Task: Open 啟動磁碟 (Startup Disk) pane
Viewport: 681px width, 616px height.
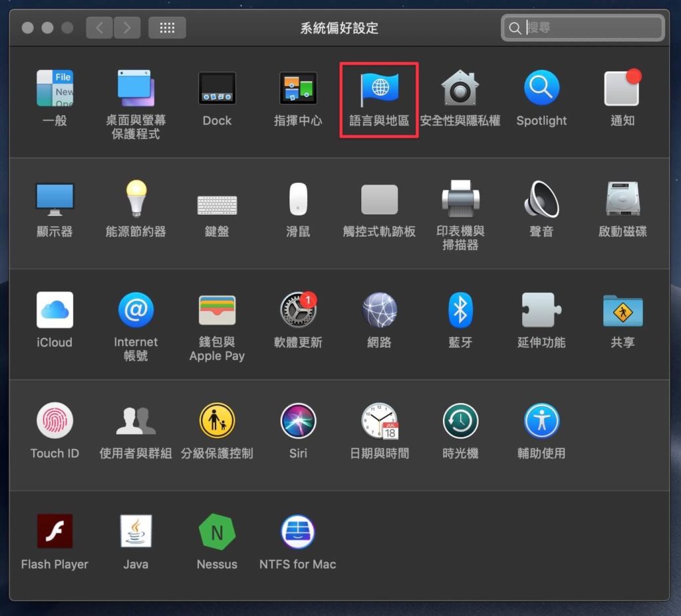Action: click(x=622, y=198)
